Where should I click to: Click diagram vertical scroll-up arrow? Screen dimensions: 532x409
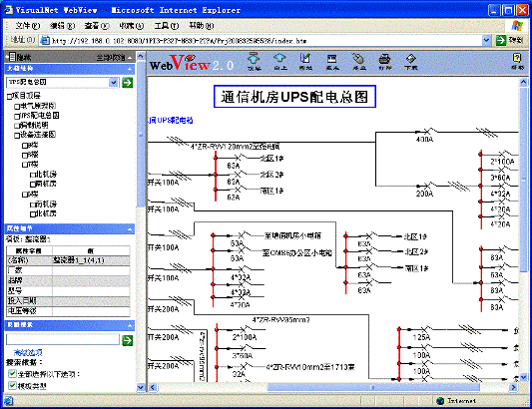[524, 82]
